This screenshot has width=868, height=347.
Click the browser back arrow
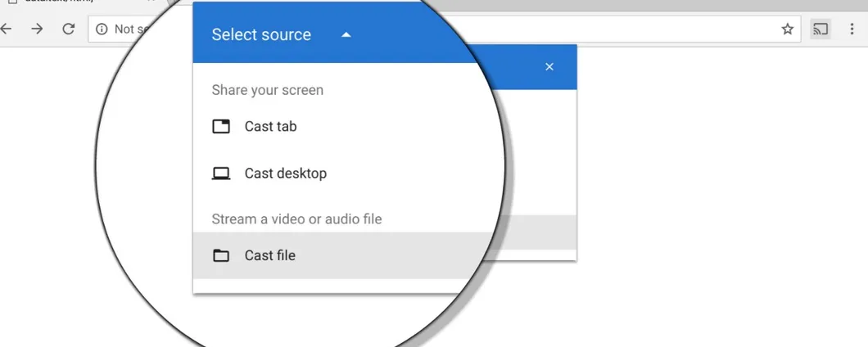tap(7, 29)
